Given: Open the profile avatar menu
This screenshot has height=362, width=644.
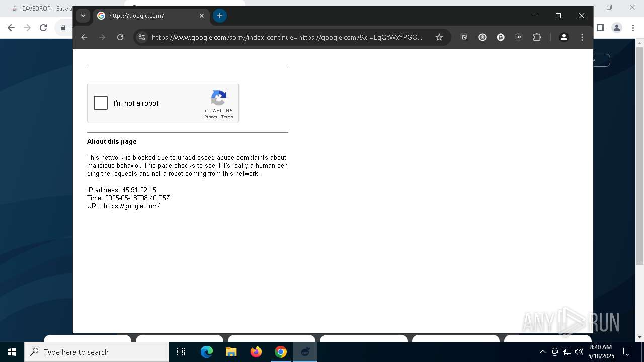Looking at the screenshot, I should point(564,37).
